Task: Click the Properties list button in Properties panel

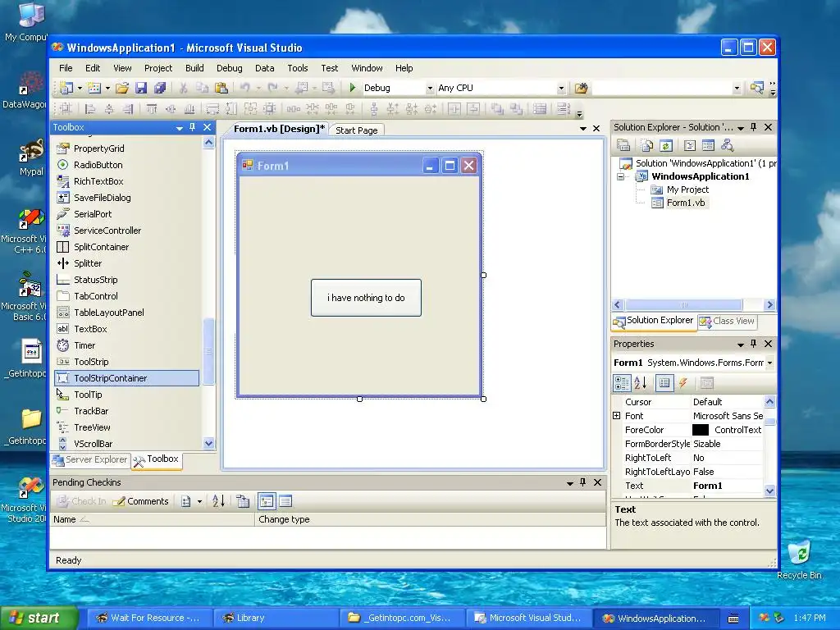Action: pyautogui.click(x=664, y=383)
